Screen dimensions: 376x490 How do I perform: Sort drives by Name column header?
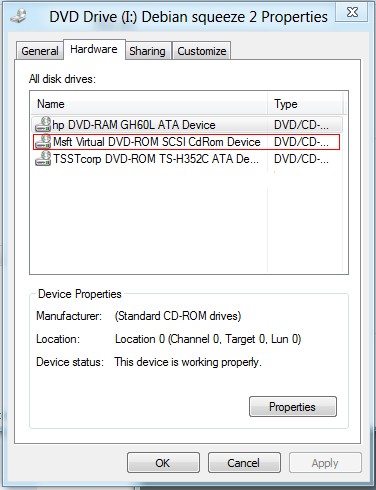tap(149, 104)
